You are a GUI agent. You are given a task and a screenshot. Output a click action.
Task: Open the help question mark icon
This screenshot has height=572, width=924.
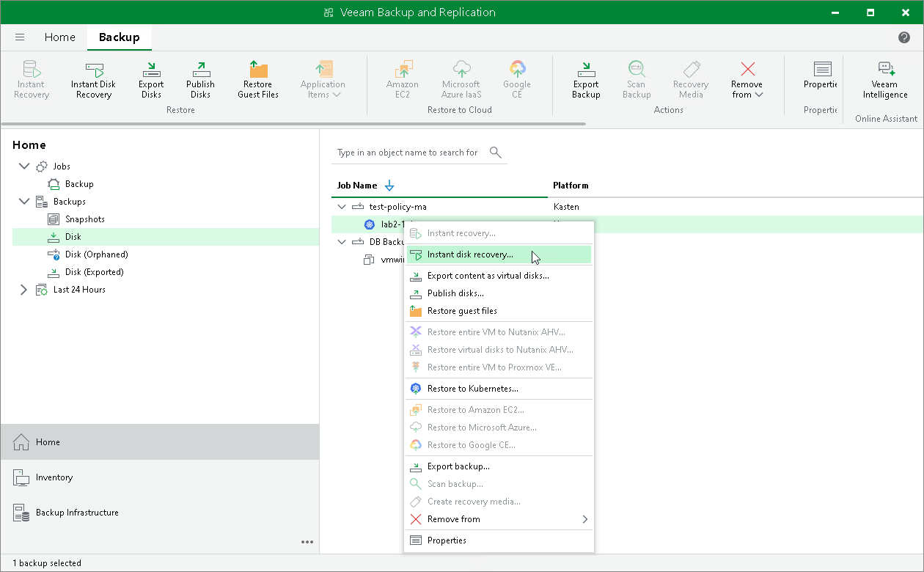pos(904,37)
